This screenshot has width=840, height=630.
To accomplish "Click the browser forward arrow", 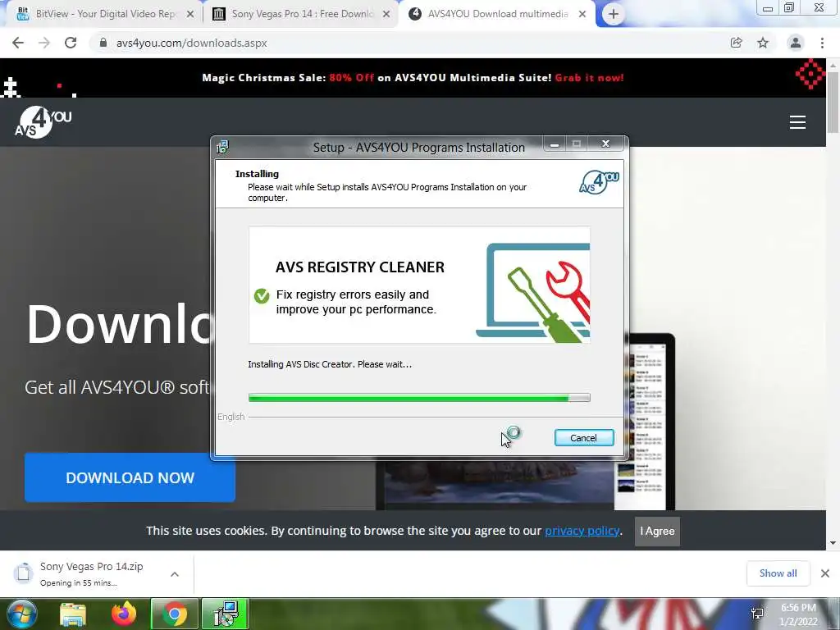I will 44,43.
